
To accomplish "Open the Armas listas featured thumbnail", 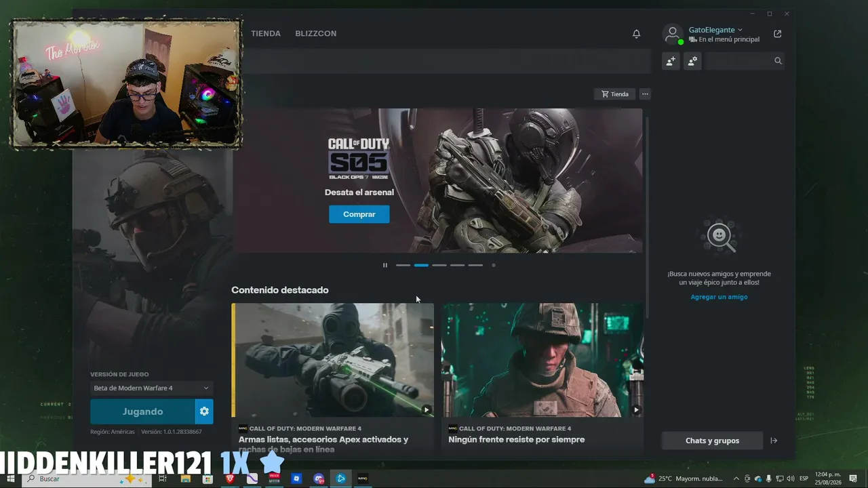I will pos(333,360).
